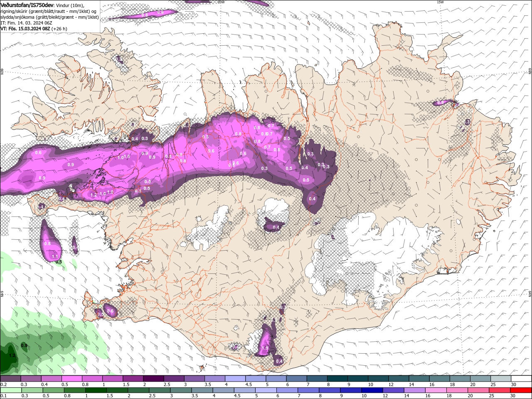
Task: Pick the grey-green bottom-row swatch at 3
Action: click(x=181, y=390)
